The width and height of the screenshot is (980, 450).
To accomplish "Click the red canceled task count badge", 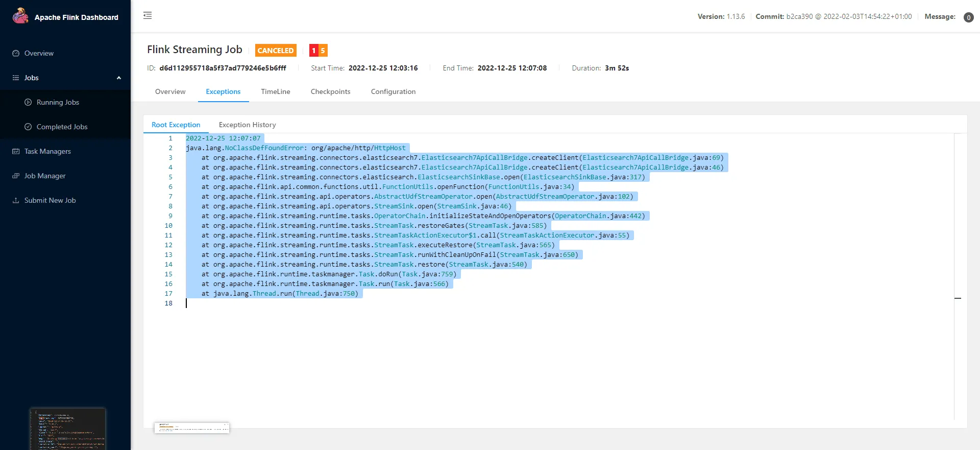I will pos(314,51).
